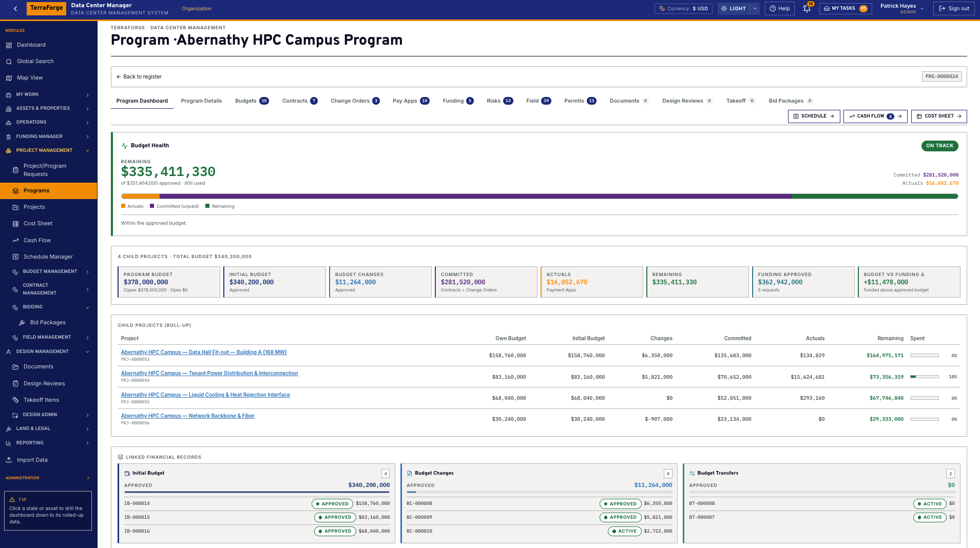980x548 pixels.
Task: Click the Bid Packages gavel icon
Action: [x=22, y=323]
